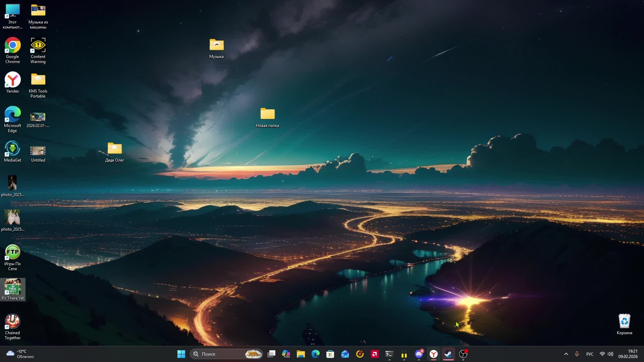Open the Windows Start menu
The height and width of the screenshot is (362, 644).
pyautogui.click(x=181, y=354)
